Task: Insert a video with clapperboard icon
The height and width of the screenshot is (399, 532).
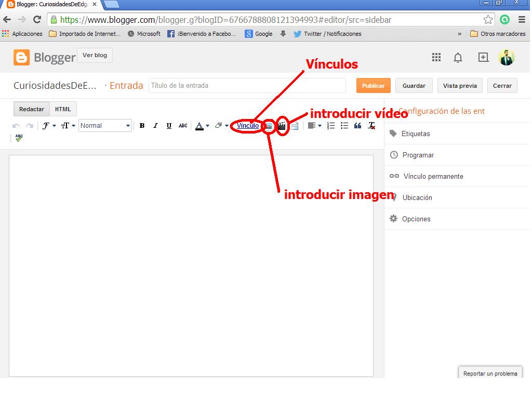Action: (282, 126)
